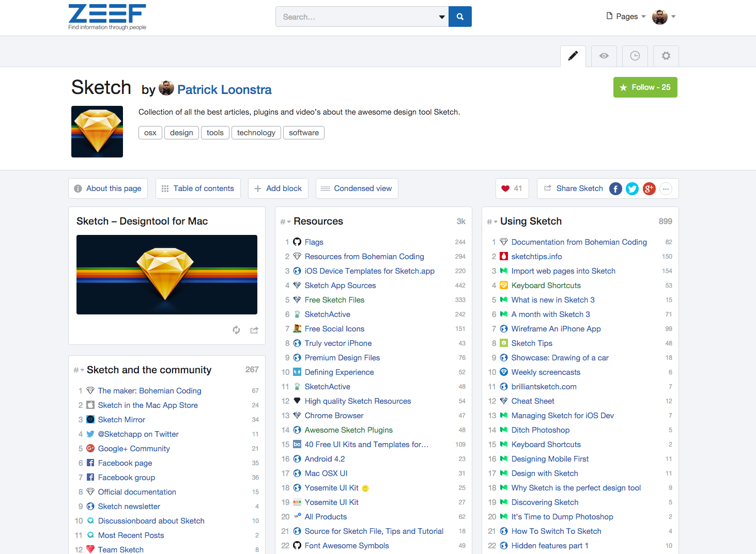Select the design tag
The width and height of the screenshot is (756, 554).
point(181,133)
